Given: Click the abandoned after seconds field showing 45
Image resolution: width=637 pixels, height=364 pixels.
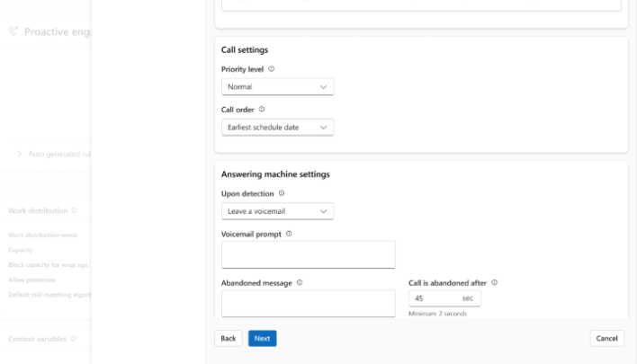Looking at the screenshot, I should [x=432, y=298].
